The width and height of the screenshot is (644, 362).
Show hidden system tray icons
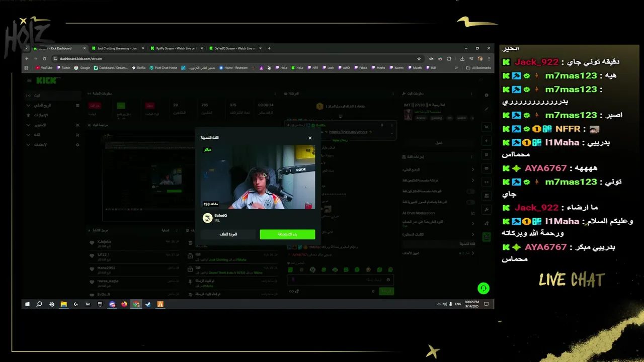pos(439,304)
